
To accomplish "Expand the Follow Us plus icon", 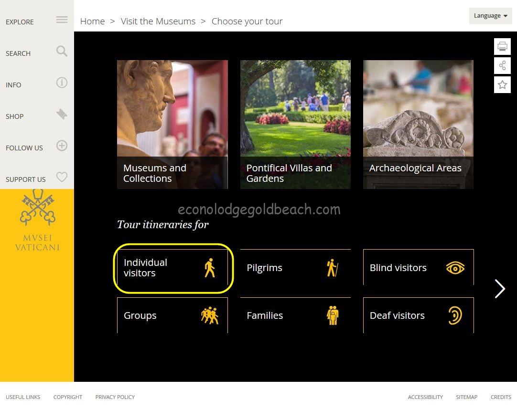I will pyautogui.click(x=62, y=146).
